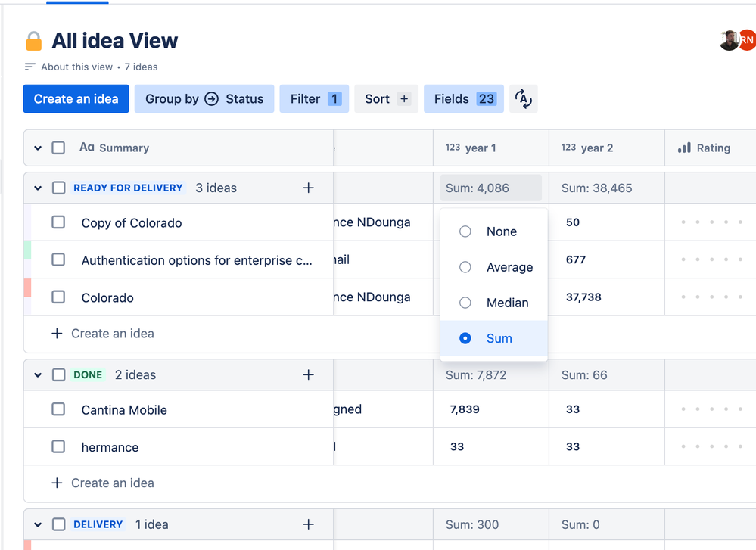Open the Sum: 38,465 aggregation dropdown
This screenshot has height=550, width=756.
point(596,188)
